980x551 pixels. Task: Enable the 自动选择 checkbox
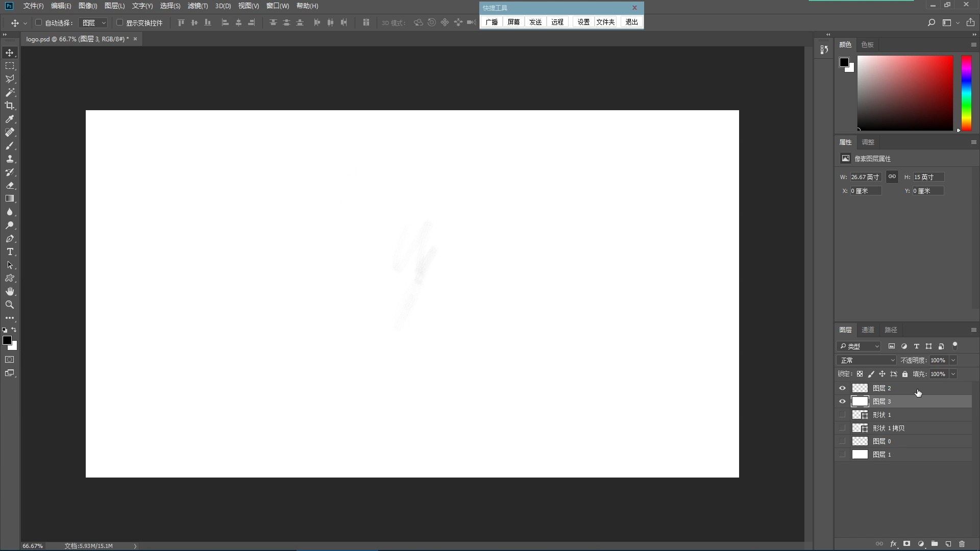[x=38, y=22]
